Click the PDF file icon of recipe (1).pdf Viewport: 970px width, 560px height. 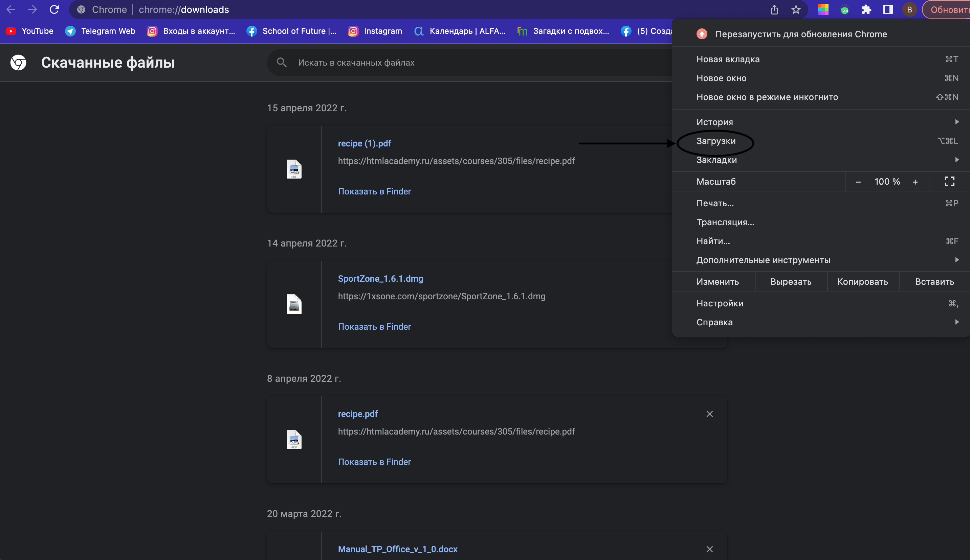tap(294, 169)
